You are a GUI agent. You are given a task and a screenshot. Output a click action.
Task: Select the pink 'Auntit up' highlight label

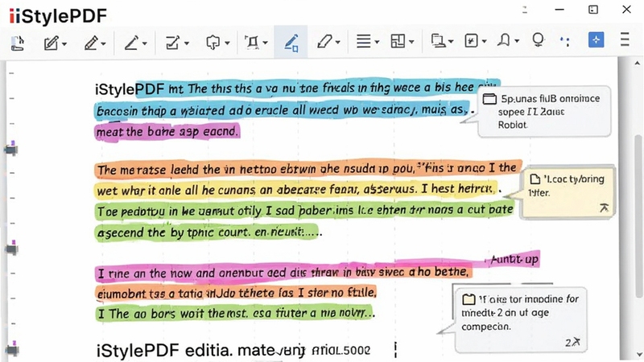(x=514, y=259)
